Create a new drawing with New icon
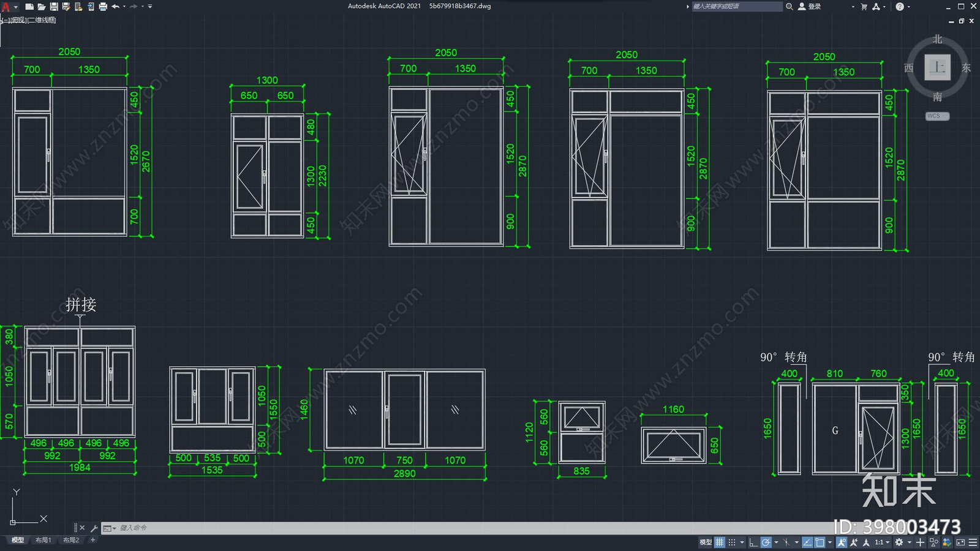 pos(29,7)
